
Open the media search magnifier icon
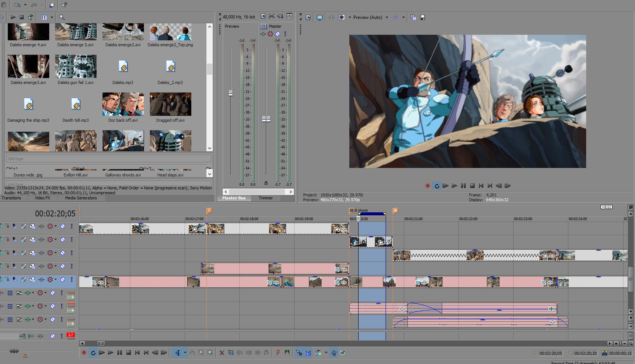coord(62,17)
